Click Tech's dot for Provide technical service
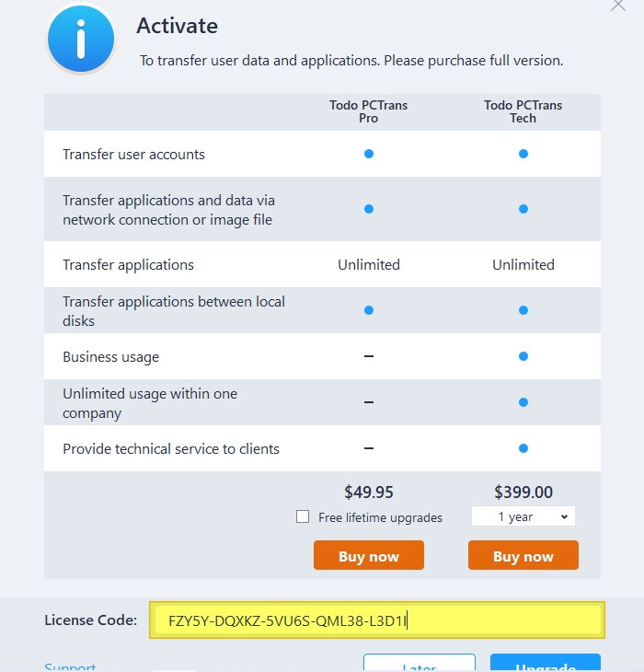644x672 pixels. (523, 448)
